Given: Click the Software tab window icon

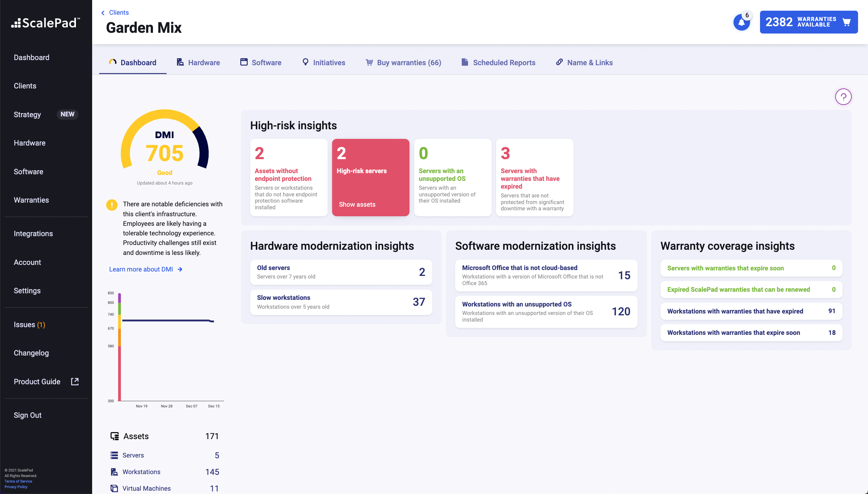Looking at the screenshot, I should [244, 62].
